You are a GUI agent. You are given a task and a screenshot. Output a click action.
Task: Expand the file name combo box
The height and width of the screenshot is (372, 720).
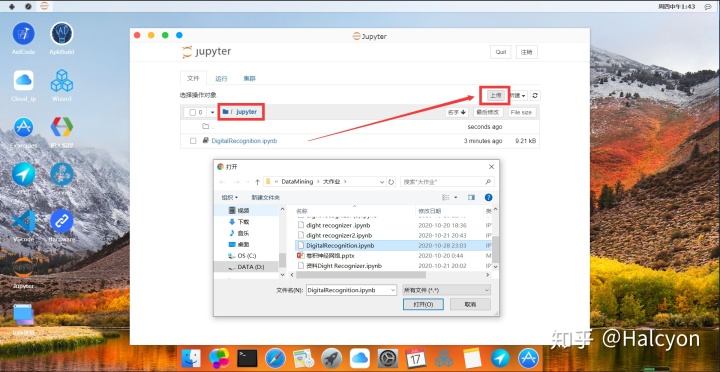(393, 290)
